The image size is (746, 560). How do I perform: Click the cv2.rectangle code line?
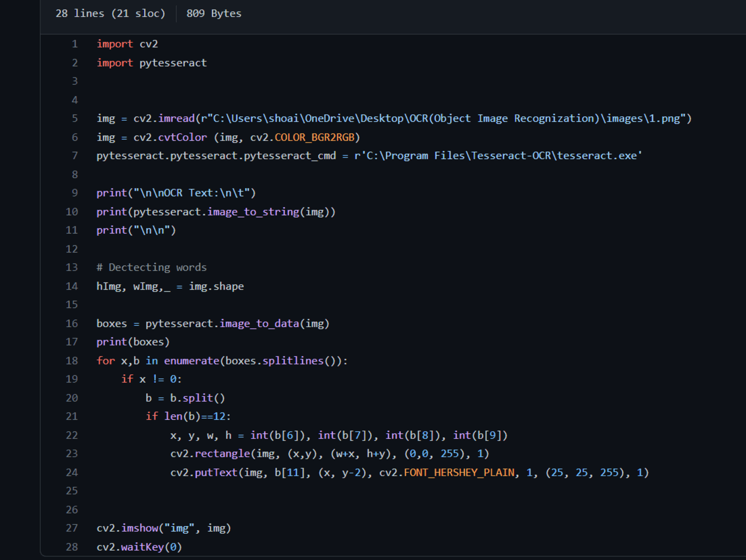[x=330, y=454]
